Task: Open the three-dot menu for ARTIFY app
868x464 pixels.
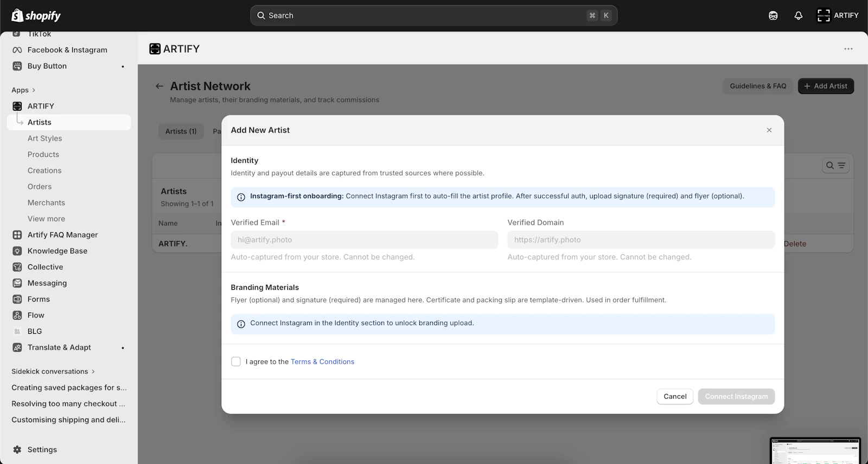Action: 848,49
